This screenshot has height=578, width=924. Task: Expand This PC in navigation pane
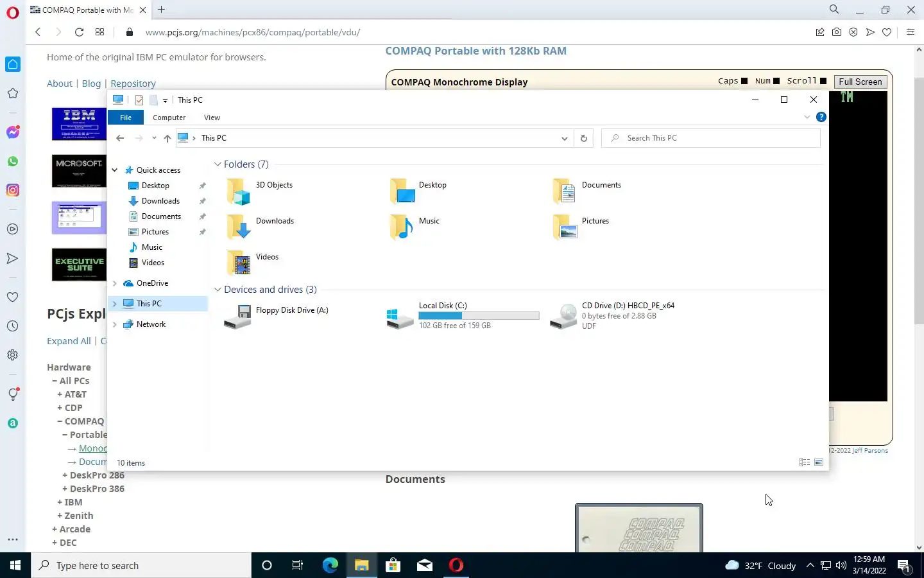[x=115, y=304]
